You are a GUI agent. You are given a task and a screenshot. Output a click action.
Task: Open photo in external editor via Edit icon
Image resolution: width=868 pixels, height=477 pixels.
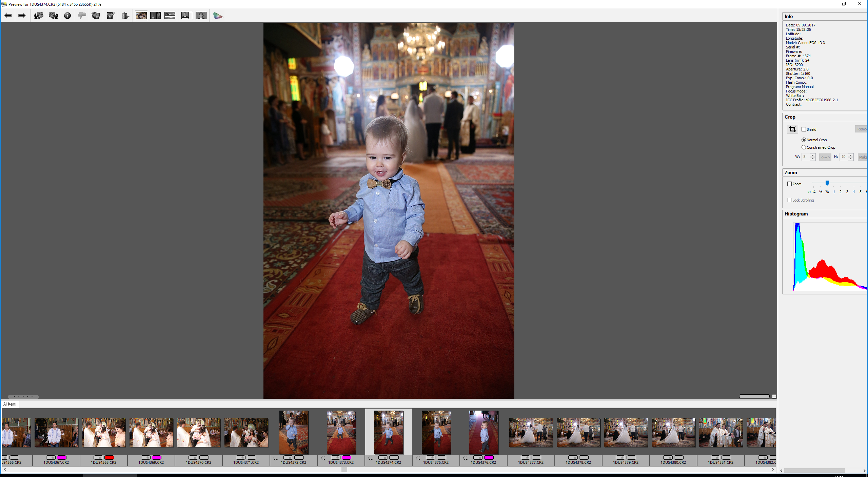[x=111, y=16]
